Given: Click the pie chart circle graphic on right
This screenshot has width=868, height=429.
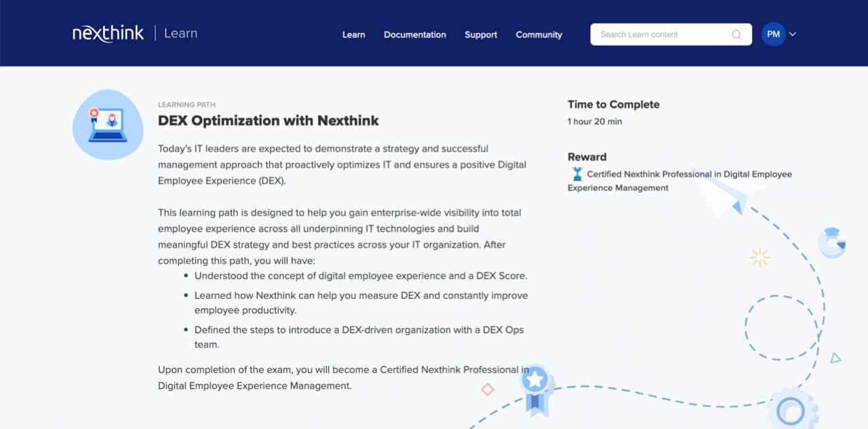Looking at the screenshot, I should click(832, 242).
